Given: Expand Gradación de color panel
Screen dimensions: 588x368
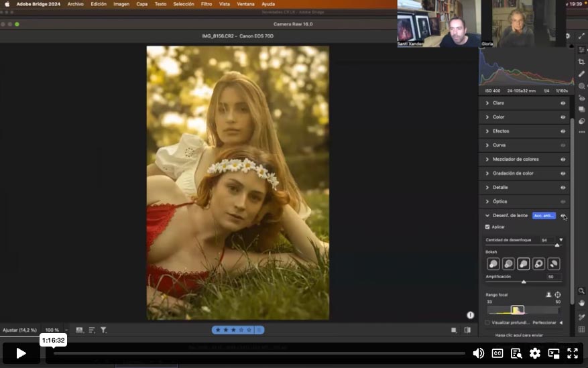Looking at the screenshot, I should tap(487, 174).
